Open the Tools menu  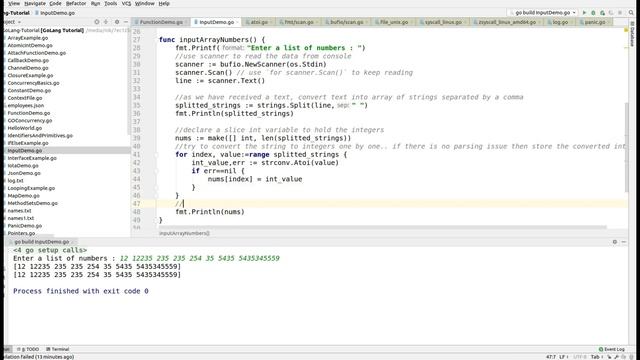(x=110, y=3)
